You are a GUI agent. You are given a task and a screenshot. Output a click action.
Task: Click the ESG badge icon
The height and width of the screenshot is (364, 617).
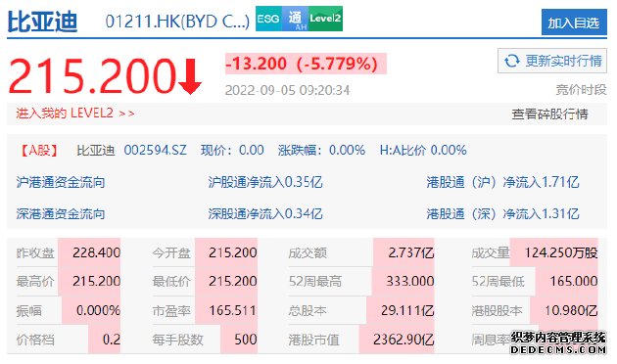click(268, 19)
